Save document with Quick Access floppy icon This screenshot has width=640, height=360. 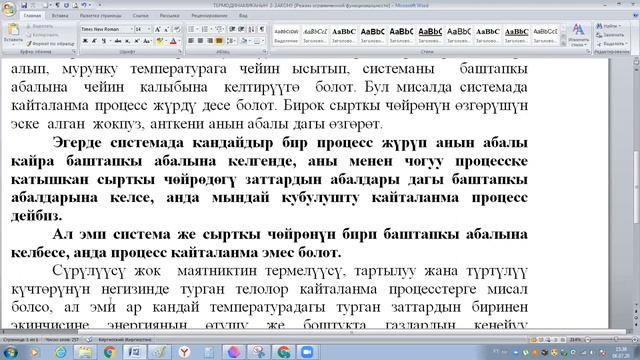(24, 5)
